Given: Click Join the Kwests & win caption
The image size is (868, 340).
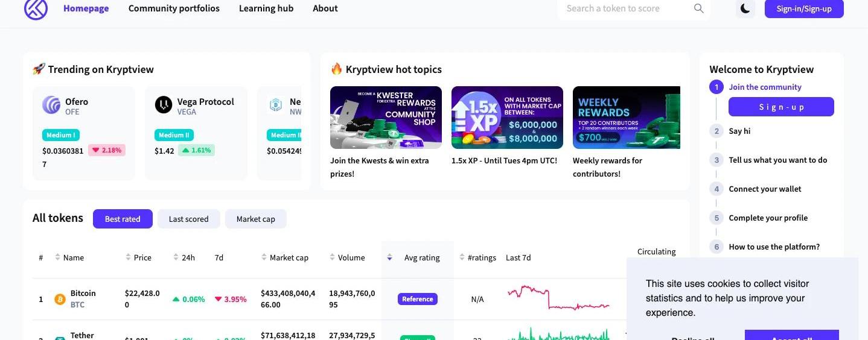Looking at the screenshot, I should pyautogui.click(x=379, y=167).
